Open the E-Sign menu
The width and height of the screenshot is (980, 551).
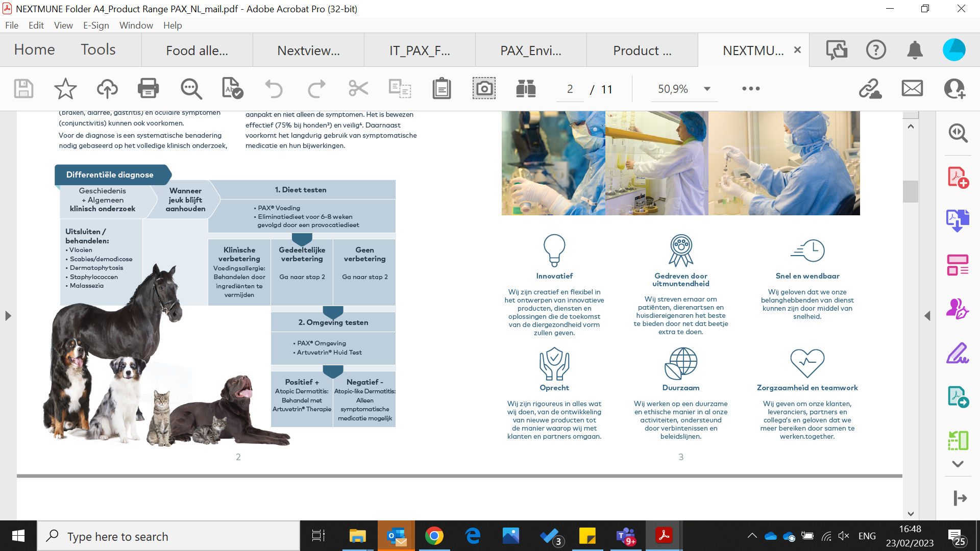point(96,26)
